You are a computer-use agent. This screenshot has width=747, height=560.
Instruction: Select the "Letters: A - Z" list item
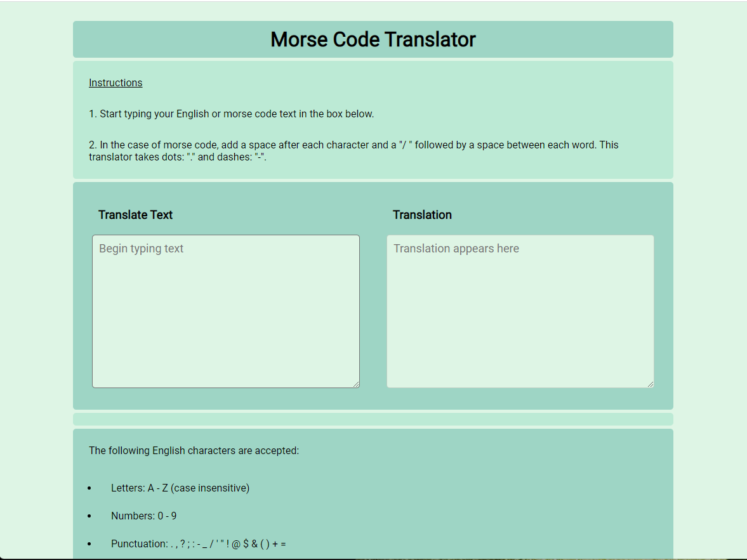point(180,488)
